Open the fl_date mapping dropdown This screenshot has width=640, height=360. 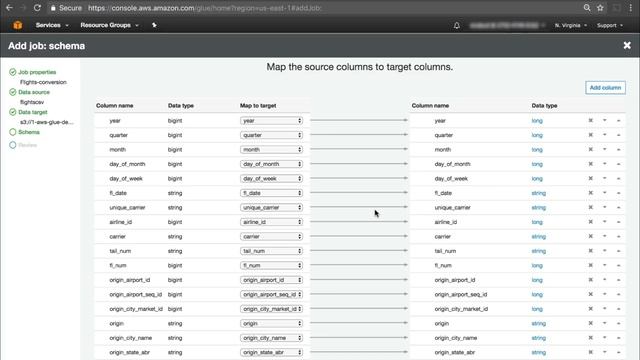pos(271,193)
